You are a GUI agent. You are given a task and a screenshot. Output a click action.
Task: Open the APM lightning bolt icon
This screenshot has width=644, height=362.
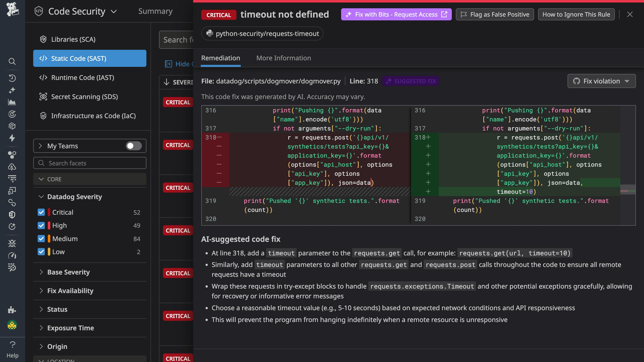(x=12, y=138)
